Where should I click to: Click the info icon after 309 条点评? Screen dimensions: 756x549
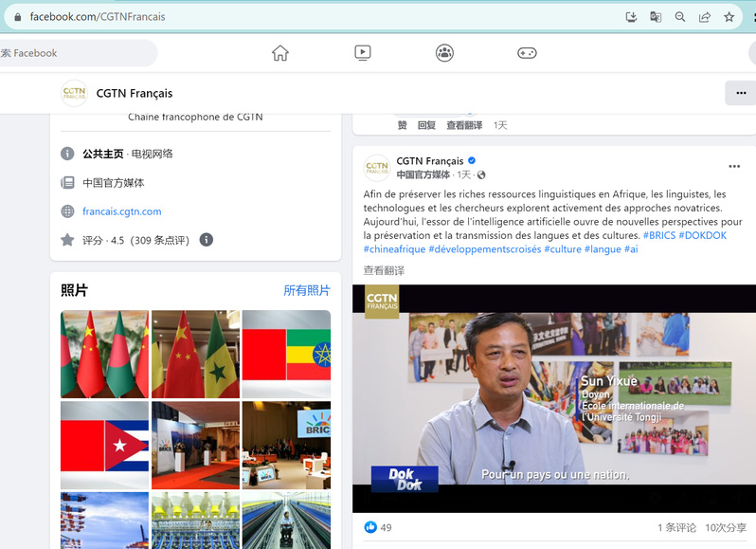(207, 240)
